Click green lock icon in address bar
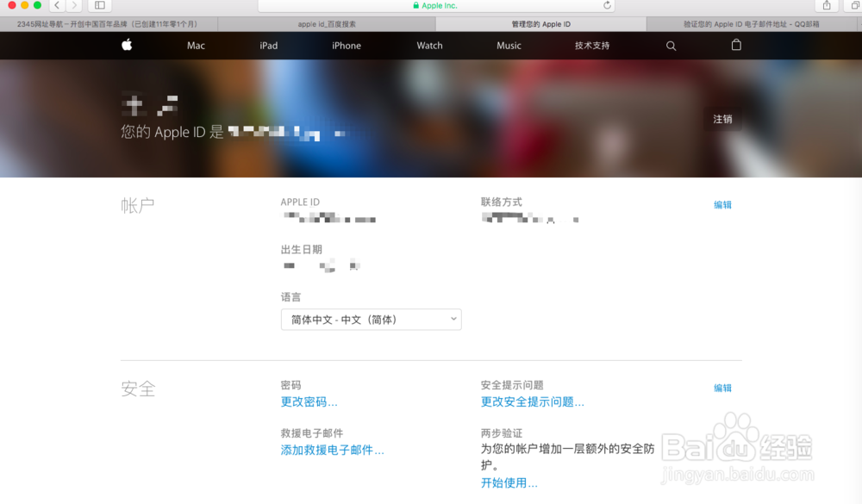This screenshot has width=862, height=504. 415,5
